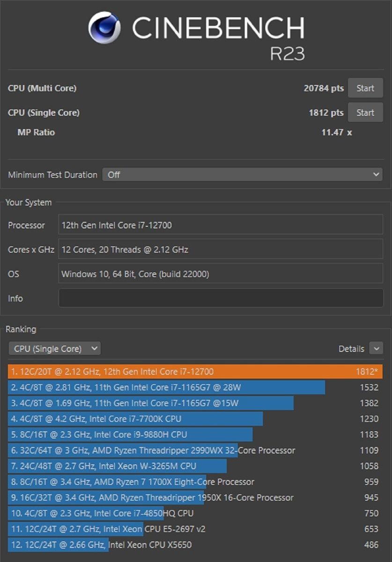
Task: Start the CPU Multi Core test
Action: (x=365, y=88)
